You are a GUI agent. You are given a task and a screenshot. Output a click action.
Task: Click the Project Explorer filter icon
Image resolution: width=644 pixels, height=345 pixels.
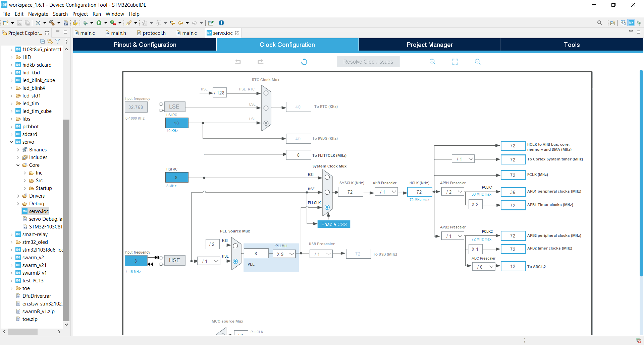(58, 41)
